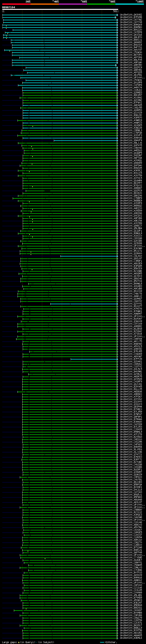Click the UniRef100_C6T7W2 label

pos(131,20)
